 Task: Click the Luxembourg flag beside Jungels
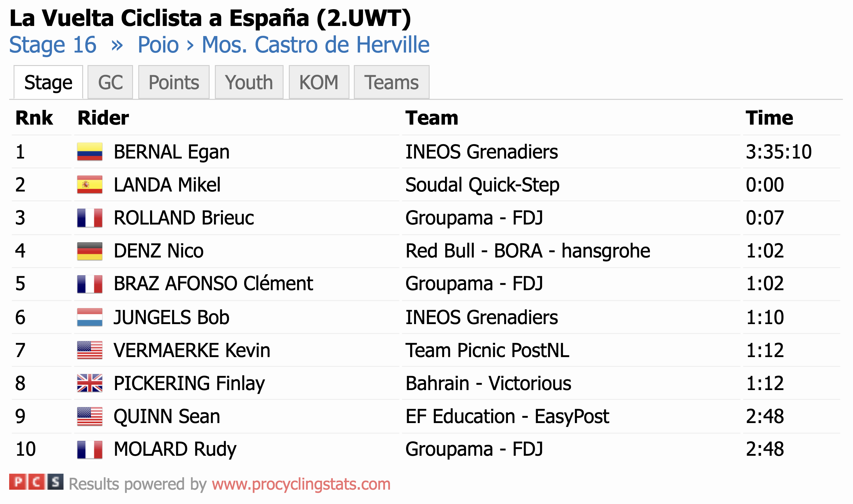90,317
